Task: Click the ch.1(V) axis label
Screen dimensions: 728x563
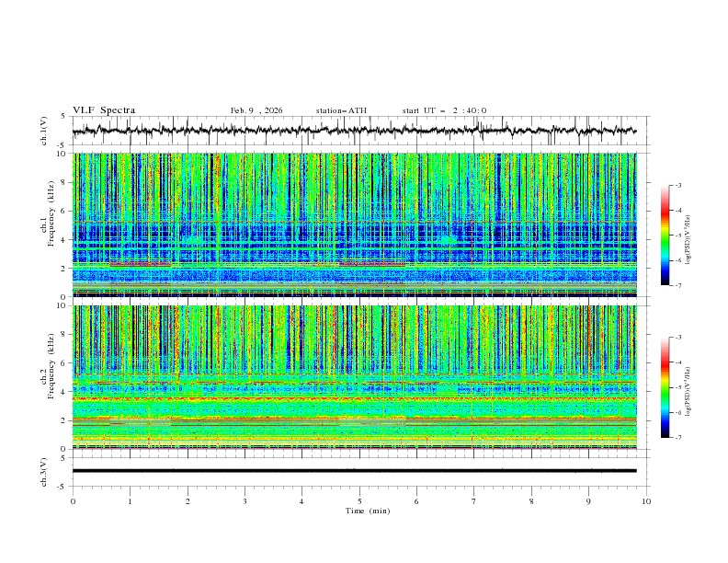Action: [45, 131]
